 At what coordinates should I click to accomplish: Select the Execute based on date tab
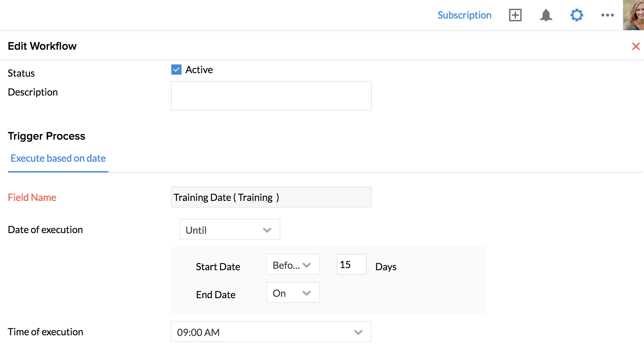58,158
